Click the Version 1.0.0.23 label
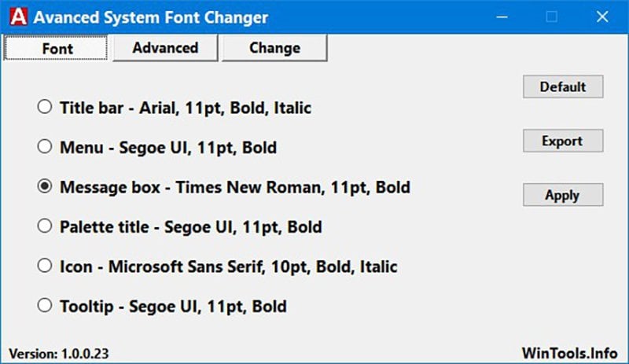The image size is (629, 364). pyautogui.click(x=58, y=354)
